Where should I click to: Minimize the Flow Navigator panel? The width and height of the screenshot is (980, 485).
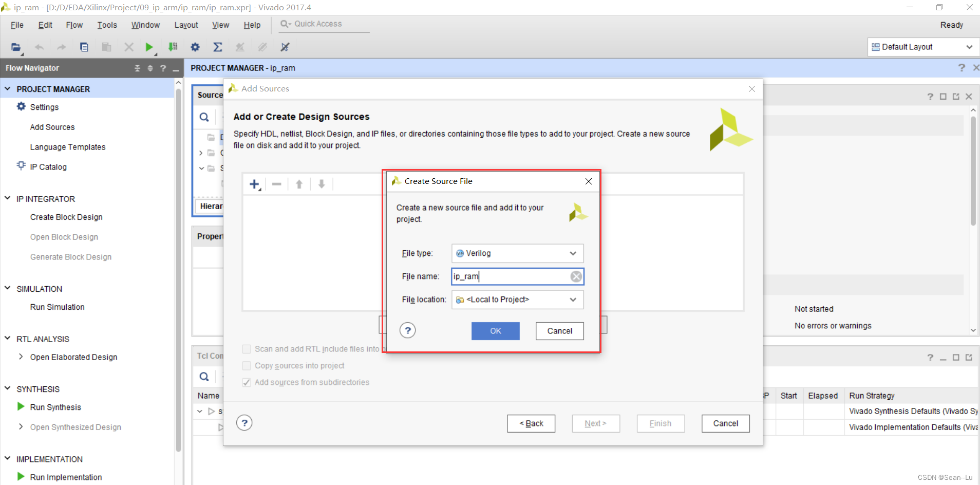click(176, 69)
